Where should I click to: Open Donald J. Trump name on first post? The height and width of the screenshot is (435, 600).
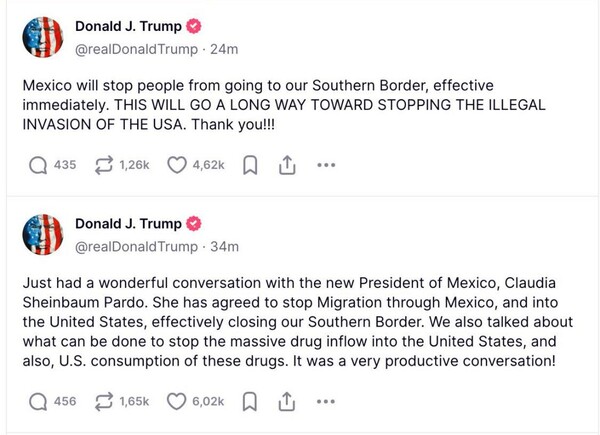tap(128, 26)
